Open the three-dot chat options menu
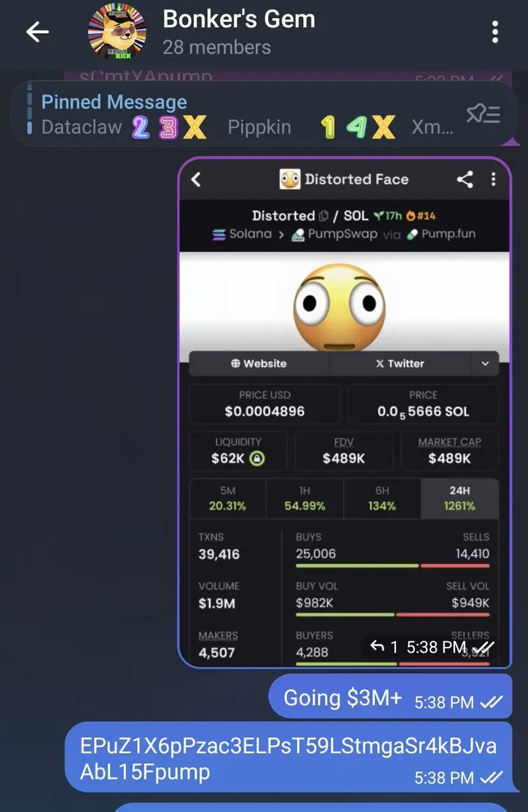 pyautogui.click(x=495, y=32)
